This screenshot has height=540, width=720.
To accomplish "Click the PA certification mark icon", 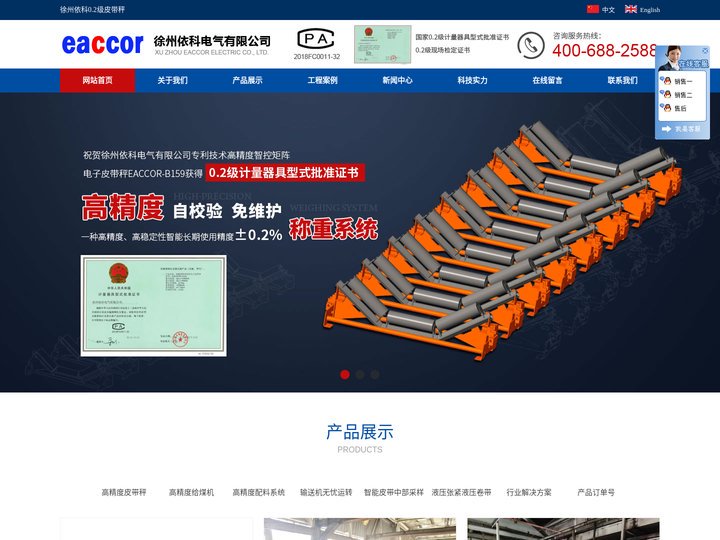I will tap(316, 39).
